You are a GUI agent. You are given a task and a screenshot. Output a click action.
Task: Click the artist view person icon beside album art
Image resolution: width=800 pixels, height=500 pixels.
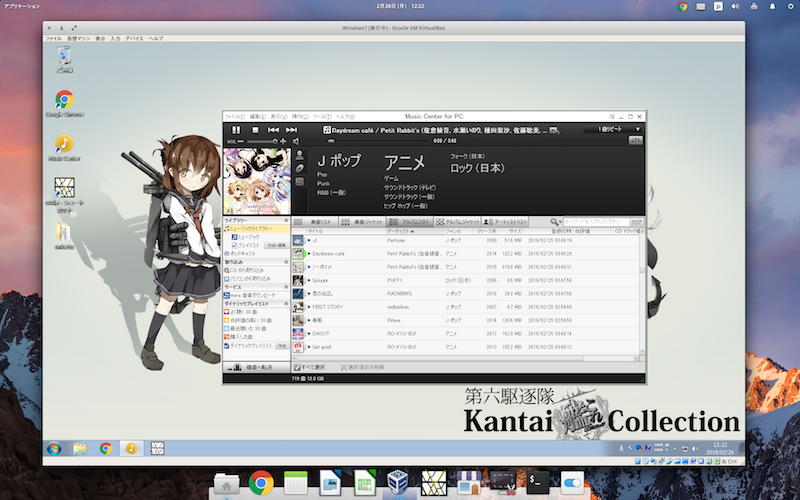pyautogui.click(x=299, y=155)
